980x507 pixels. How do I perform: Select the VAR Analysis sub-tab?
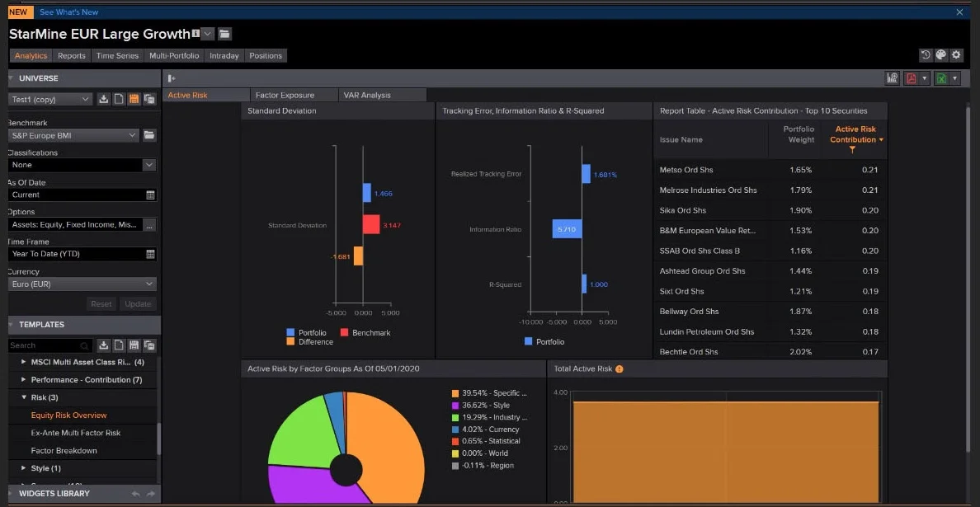[x=383, y=95]
